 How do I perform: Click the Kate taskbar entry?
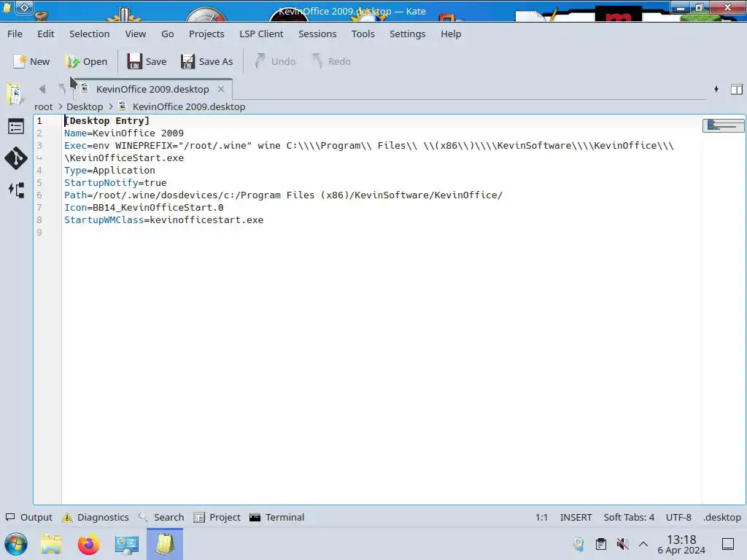(x=164, y=544)
